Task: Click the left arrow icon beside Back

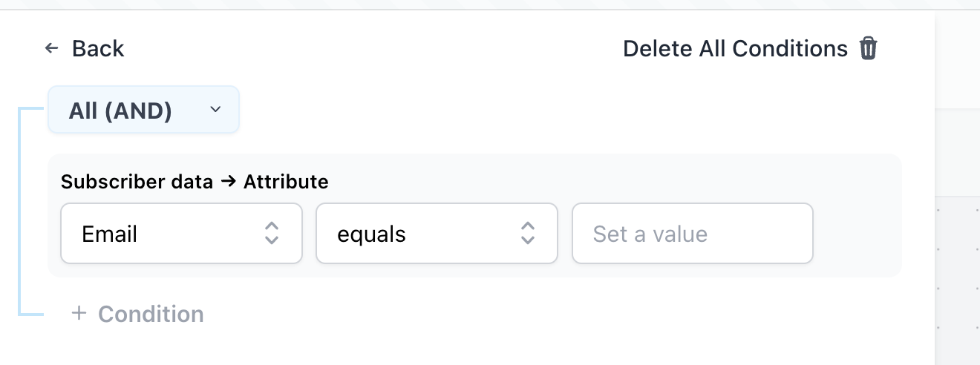Action: [51, 48]
